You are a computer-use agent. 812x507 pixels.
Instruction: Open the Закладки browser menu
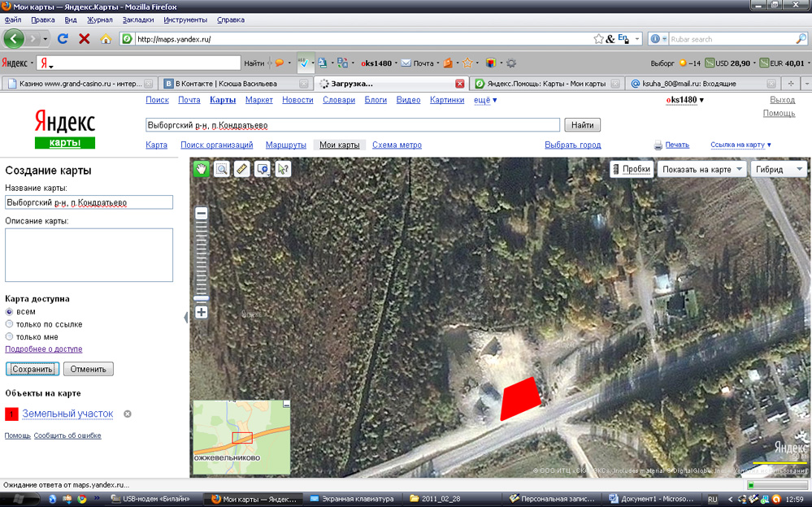[x=137, y=19]
